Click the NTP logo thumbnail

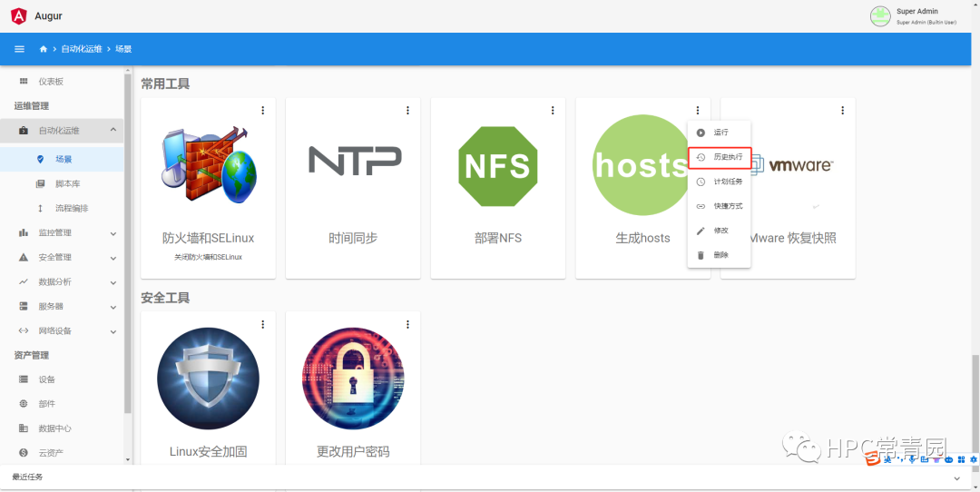point(355,161)
